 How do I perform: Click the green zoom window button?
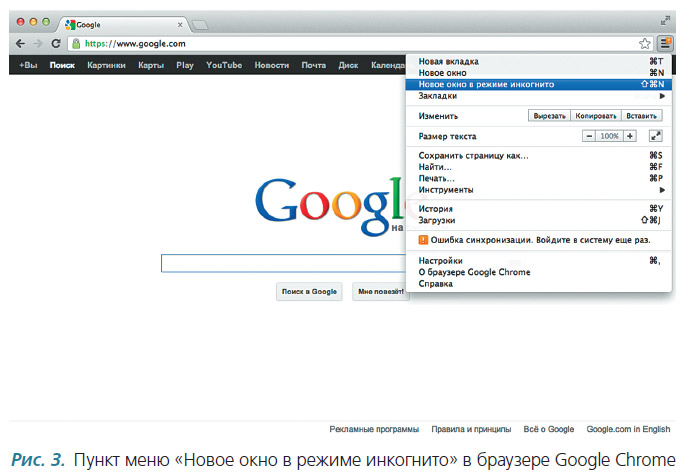(46, 21)
